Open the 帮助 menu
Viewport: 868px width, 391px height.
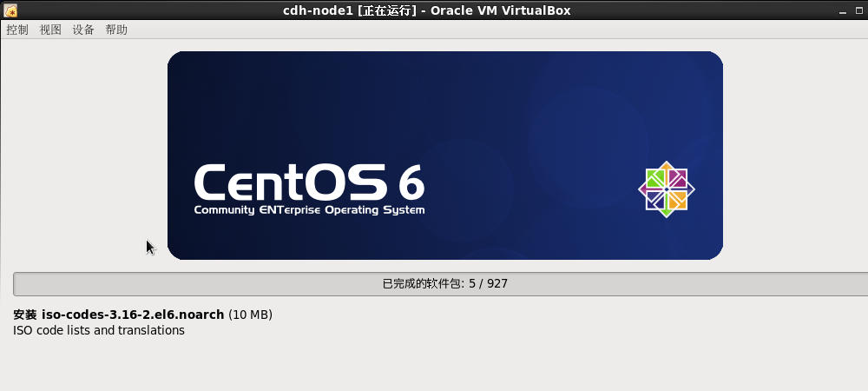point(116,30)
